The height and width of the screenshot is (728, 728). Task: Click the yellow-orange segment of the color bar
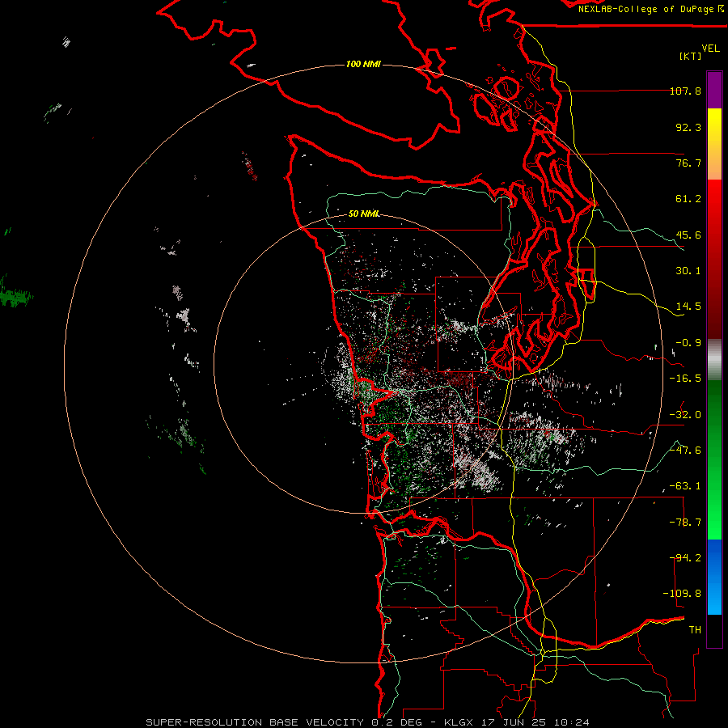click(714, 144)
